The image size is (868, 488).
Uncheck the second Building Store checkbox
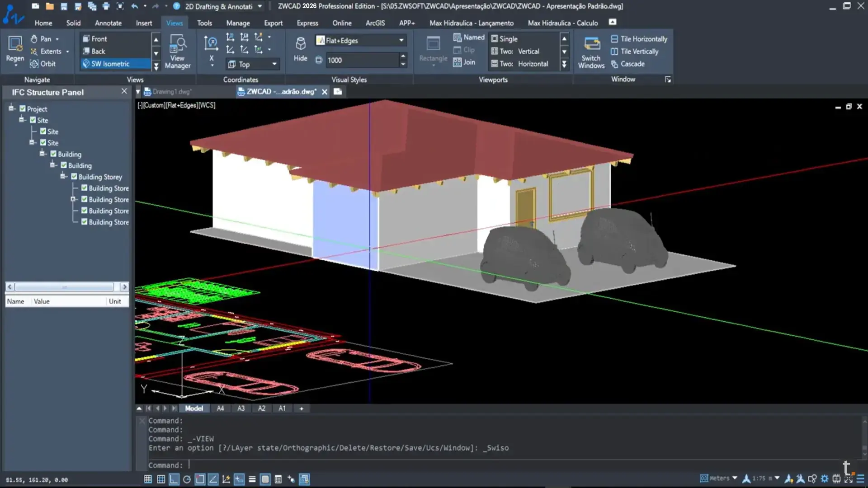[x=85, y=199]
